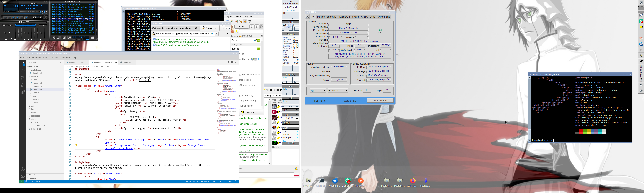Viewport: 644px width, 193px height.
Task: Open the Status menu in Psi+
Action: coord(239,17)
